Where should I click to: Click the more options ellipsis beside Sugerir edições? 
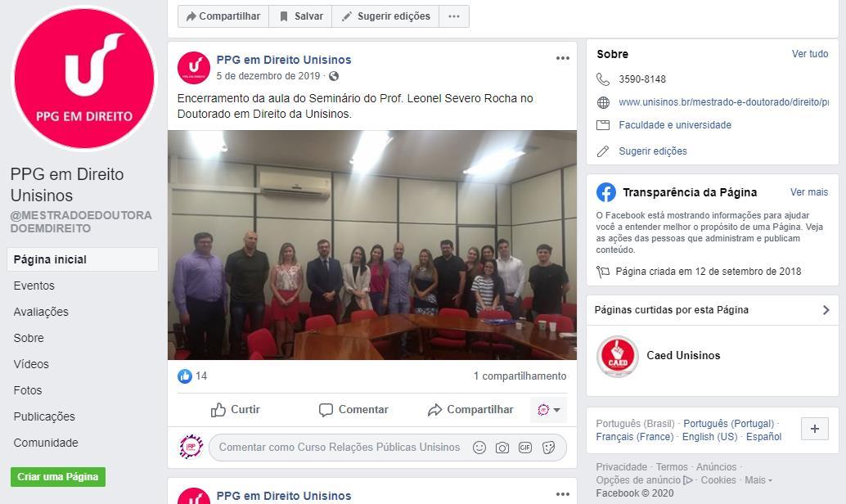point(454,16)
